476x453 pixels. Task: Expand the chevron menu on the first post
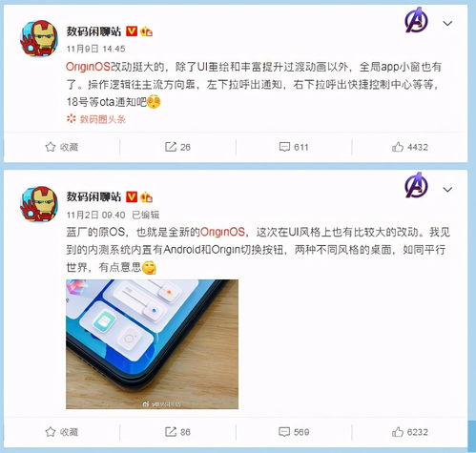click(x=447, y=24)
